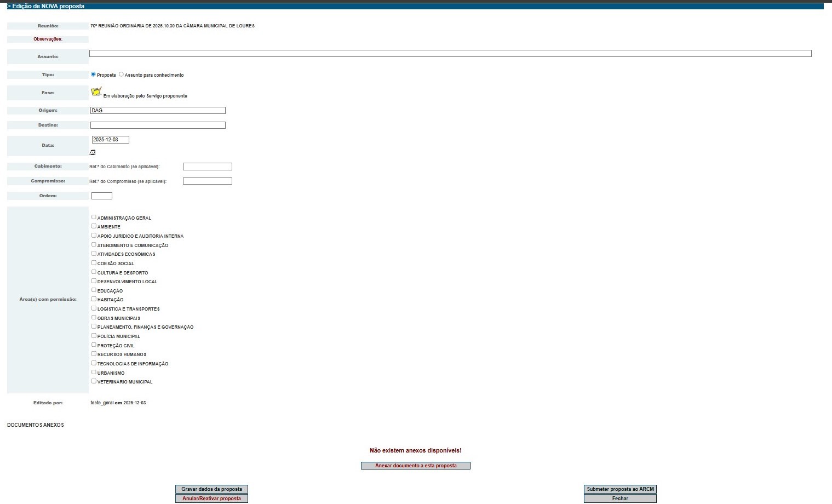Click the Fechar button
Image resolution: width=832 pixels, height=504 pixels.
click(620, 499)
